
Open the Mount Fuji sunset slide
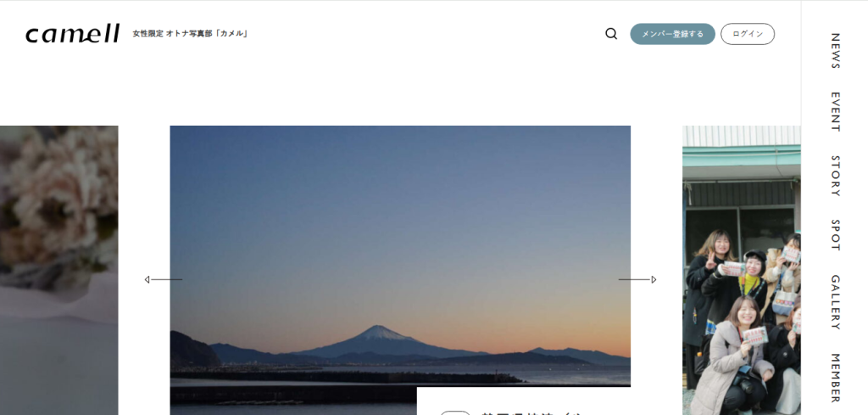tap(400, 256)
